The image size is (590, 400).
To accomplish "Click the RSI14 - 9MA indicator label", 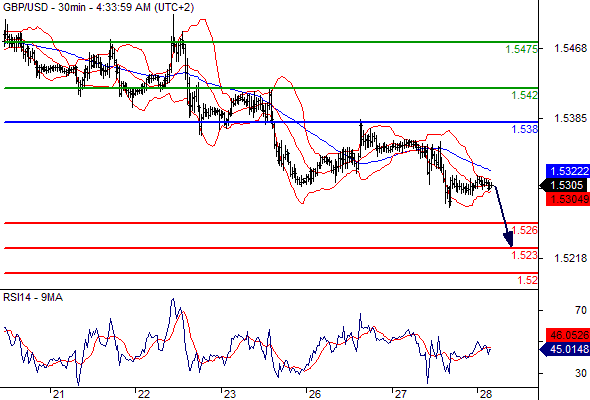I will [33, 298].
